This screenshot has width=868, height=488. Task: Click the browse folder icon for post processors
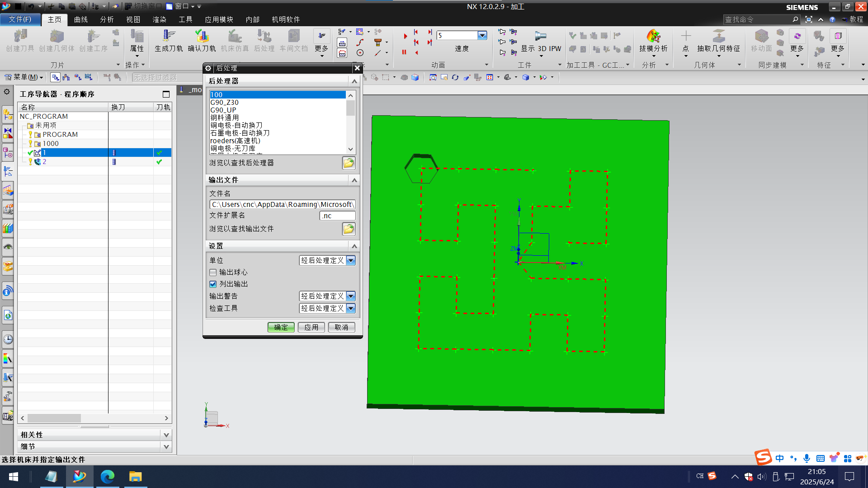(x=349, y=163)
